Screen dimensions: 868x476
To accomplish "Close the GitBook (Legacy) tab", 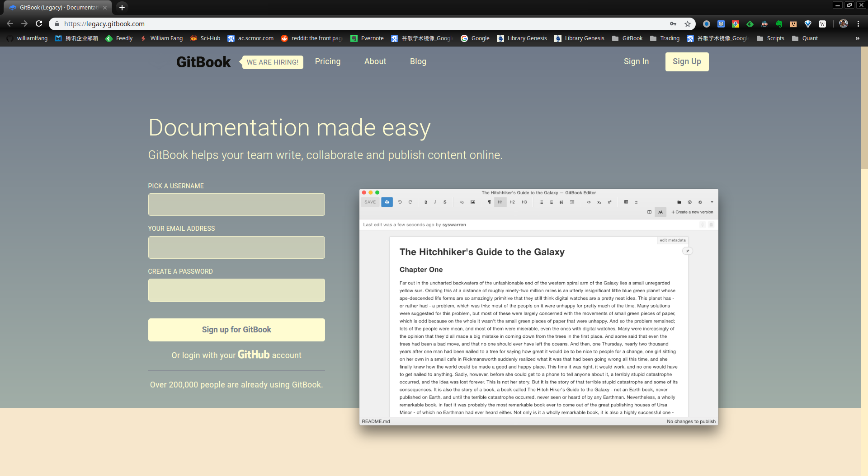I will (105, 8).
